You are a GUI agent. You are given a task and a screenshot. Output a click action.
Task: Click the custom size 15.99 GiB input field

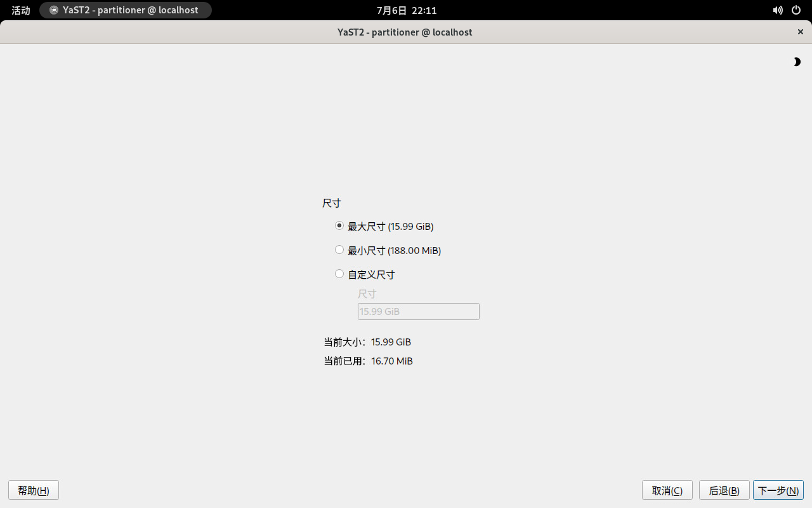tap(418, 311)
